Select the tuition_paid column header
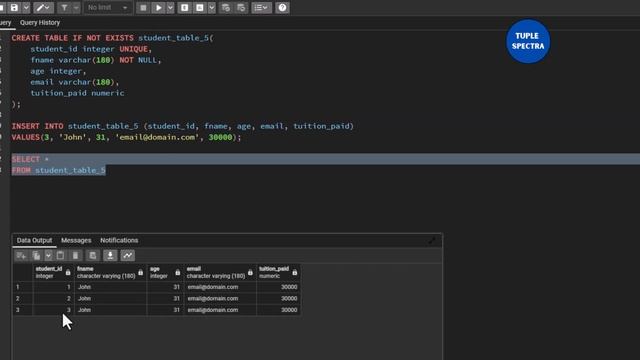 click(x=278, y=272)
